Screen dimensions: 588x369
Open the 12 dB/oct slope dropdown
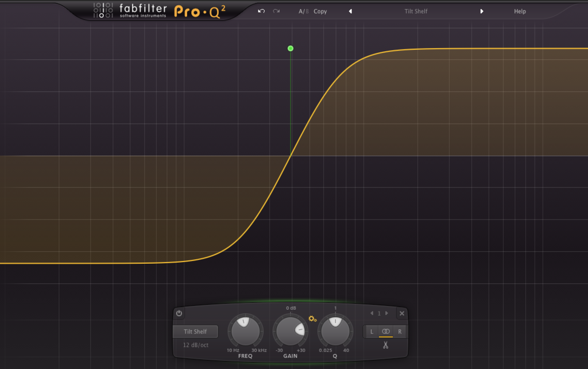click(x=196, y=345)
